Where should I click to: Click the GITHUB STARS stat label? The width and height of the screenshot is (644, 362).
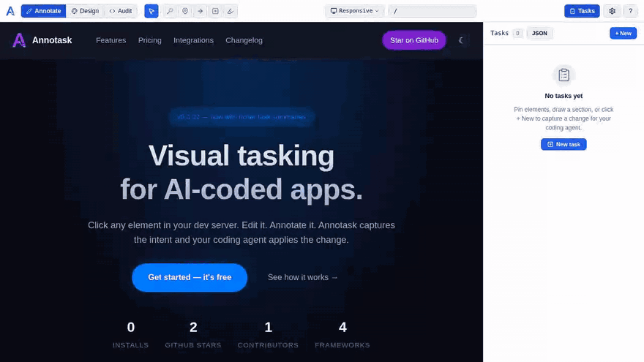[x=193, y=345]
